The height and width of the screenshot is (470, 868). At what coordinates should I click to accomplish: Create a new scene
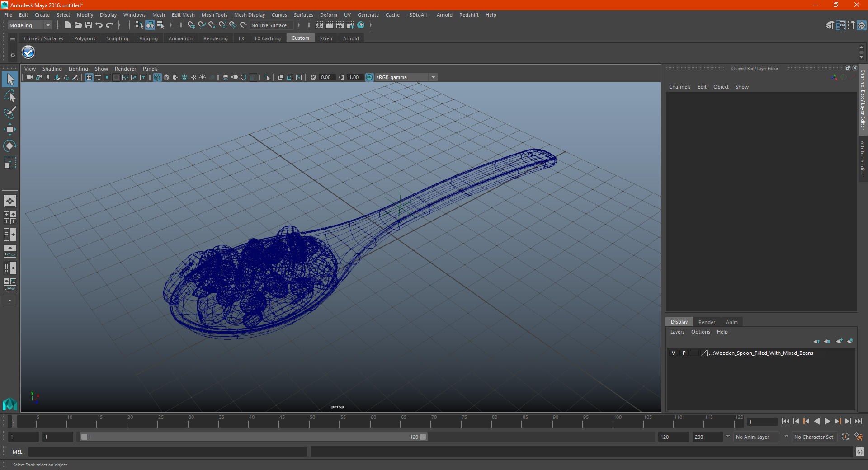pyautogui.click(x=67, y=25)
